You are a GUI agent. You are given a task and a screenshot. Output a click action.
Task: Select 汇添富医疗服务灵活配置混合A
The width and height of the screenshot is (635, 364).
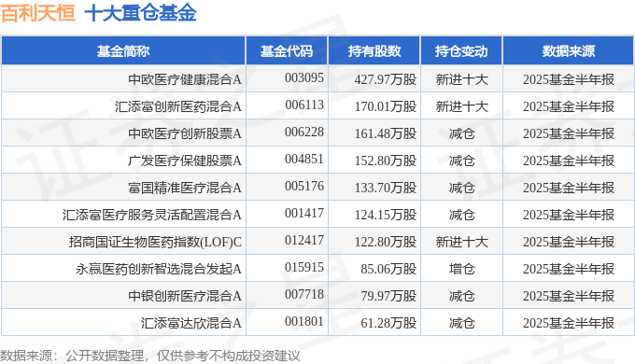pos(152,215)
